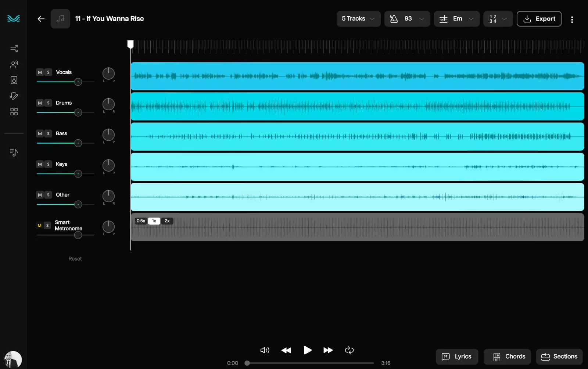Click the rewind button
588x369 pixels.
(286, 350)
